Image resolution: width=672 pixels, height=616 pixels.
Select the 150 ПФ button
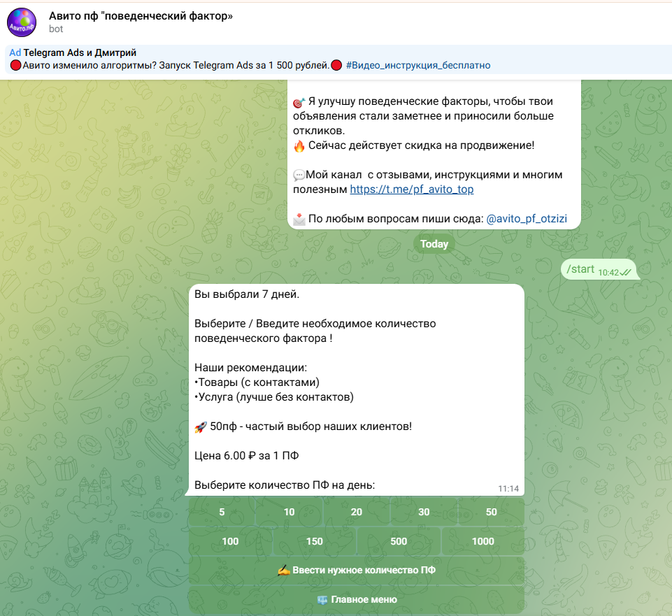pyautogui.click(x=314, y=541)
